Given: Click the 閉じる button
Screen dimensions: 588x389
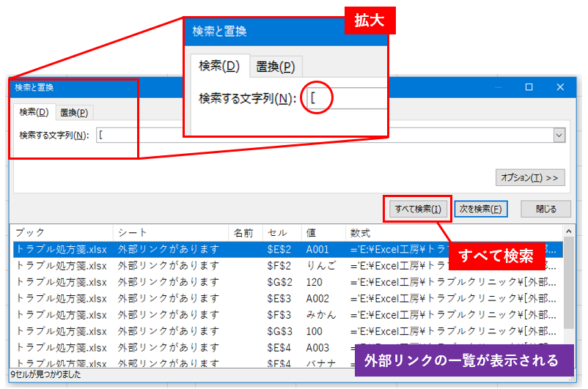Looking at the screenshot, I should (545, 209).
